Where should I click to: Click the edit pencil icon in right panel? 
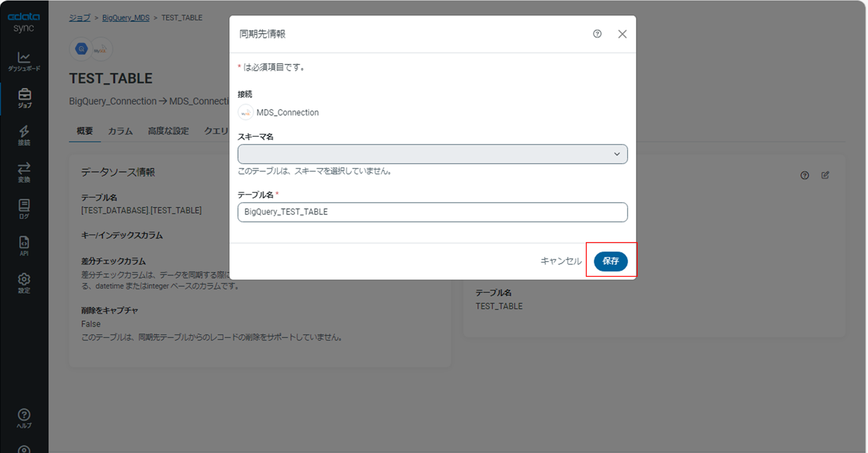tap(825, 175)
